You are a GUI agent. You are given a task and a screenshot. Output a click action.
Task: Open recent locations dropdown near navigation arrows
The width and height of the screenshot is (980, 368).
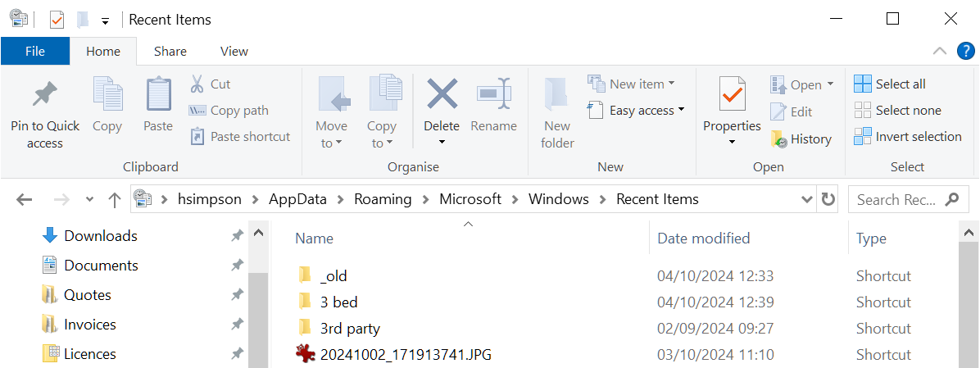click(x=89, y=200)
